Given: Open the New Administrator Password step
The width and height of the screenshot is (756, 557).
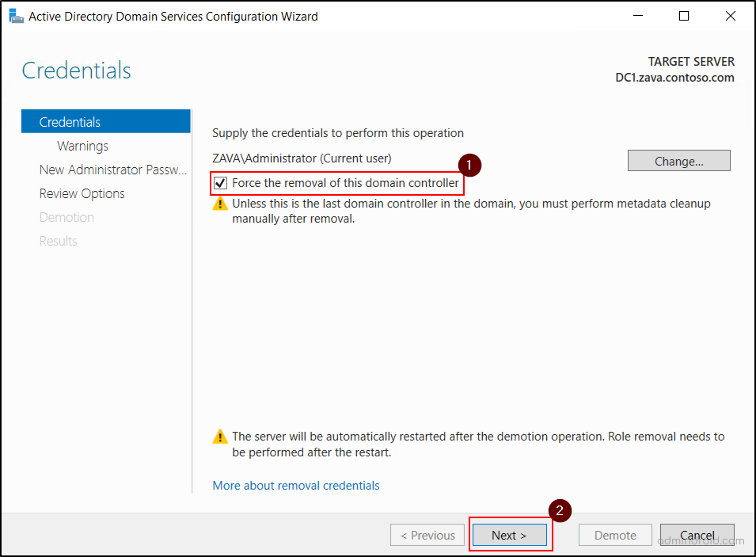Looking at the screenshot, I should tap(113, 170).
